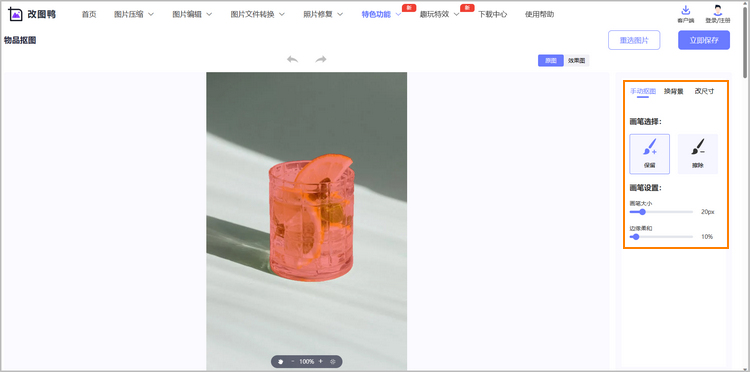Screen dimensions: 750x372
Task: Go to 首页 in the navigation
Action: 89,14
